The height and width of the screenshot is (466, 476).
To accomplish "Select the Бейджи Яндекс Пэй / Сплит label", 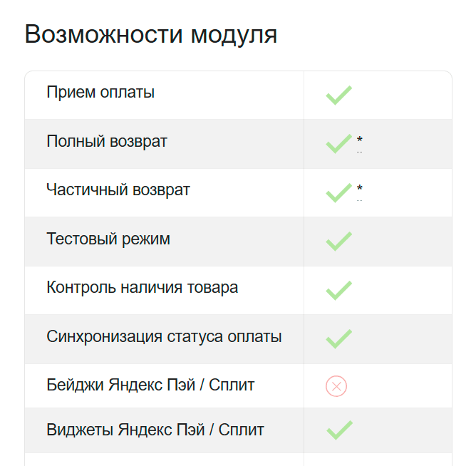I will pyautogui.click(x=150, y=385).
